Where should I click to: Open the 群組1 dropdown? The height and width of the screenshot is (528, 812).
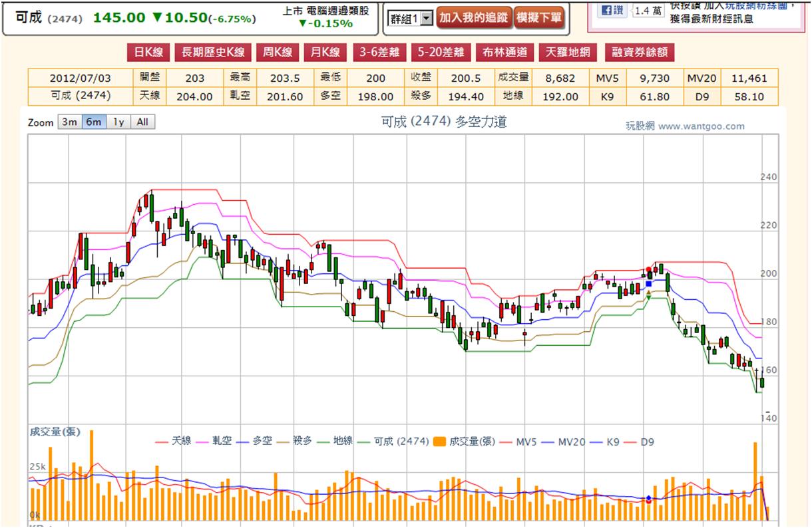[411, 19]
